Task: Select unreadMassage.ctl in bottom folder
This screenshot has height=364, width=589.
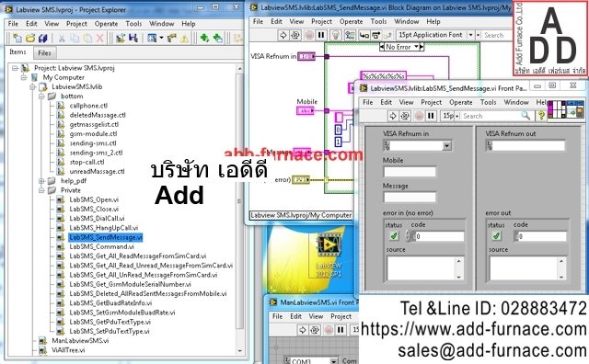Action: coord(97,172)
